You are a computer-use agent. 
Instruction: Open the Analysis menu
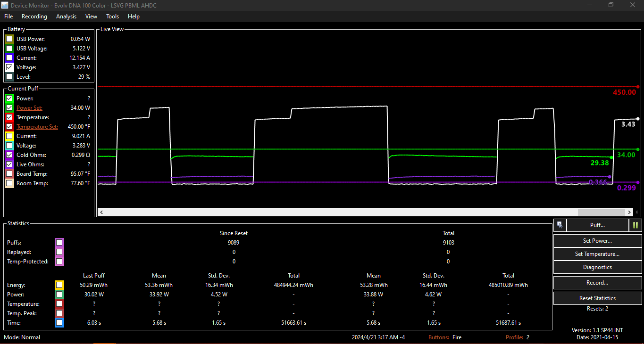(66, 16)
